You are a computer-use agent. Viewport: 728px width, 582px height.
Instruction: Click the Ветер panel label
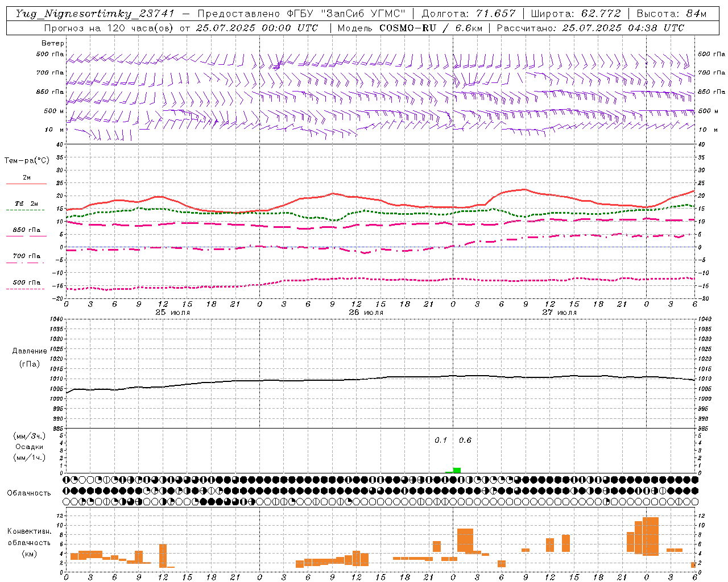pos(53,43)
